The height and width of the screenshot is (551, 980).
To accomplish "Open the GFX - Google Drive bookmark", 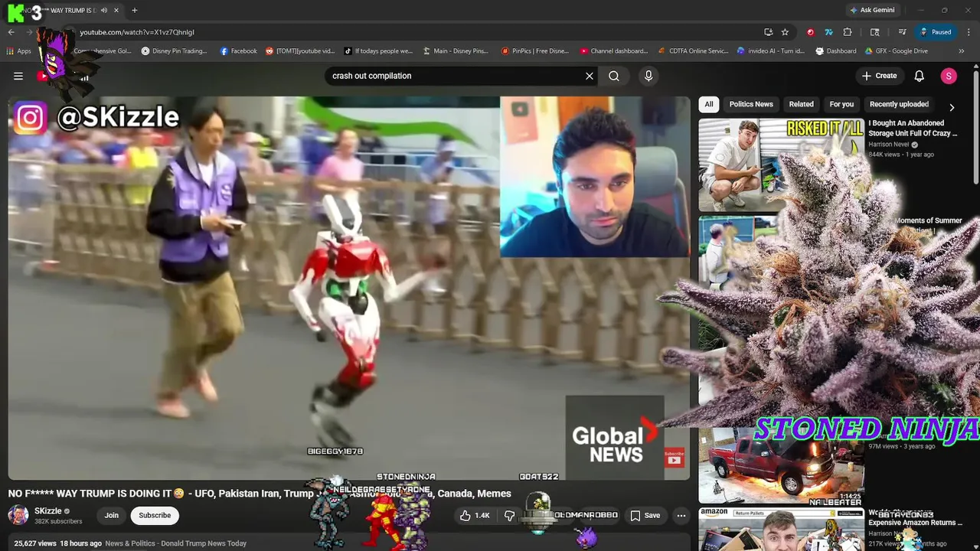I will click(x=897, y=51).
